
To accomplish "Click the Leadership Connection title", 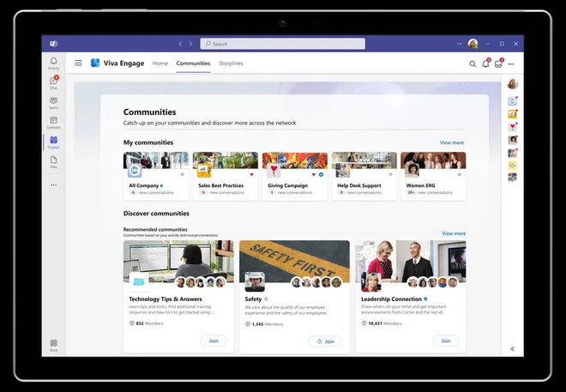I will (x=391, y=299).
